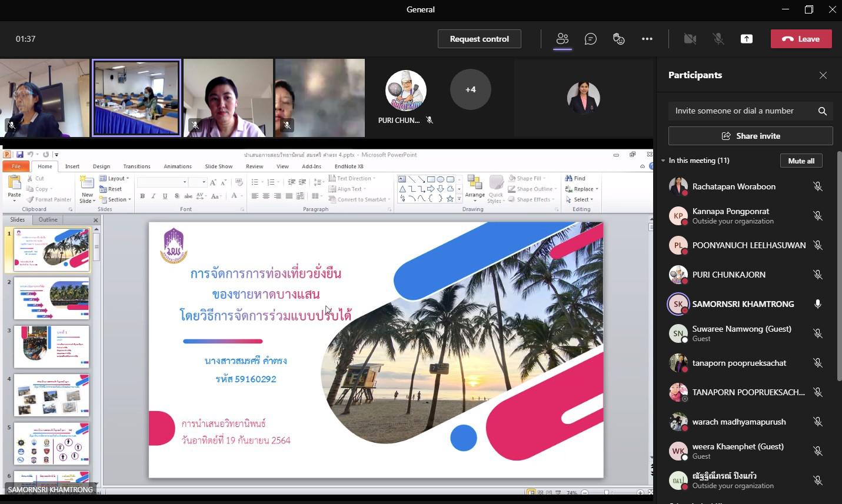The image size is (842, 504).
Task: Click Suwaree Namwong's muted mic icon
Action: tap(817, 333)
